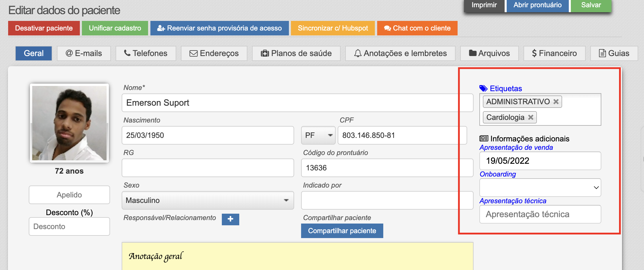Open the PF document type dropdown
This screenshot has width=644, height=270.
pos(318,135)
